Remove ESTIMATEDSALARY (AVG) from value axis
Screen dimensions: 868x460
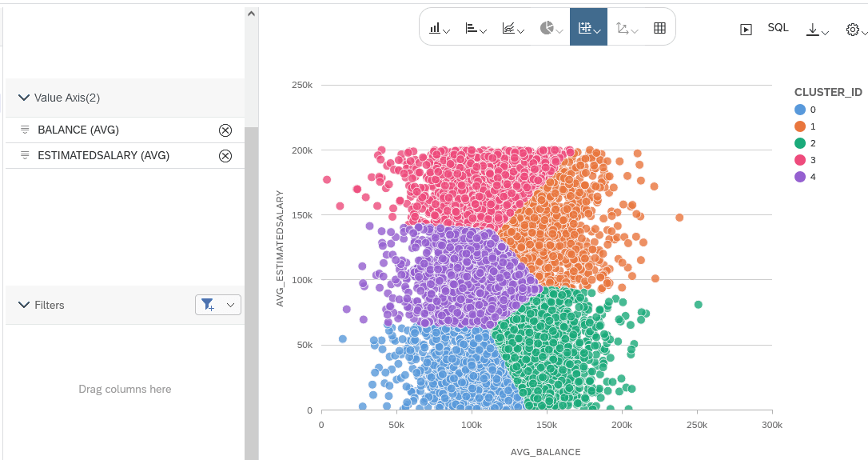tap(225, 156)
